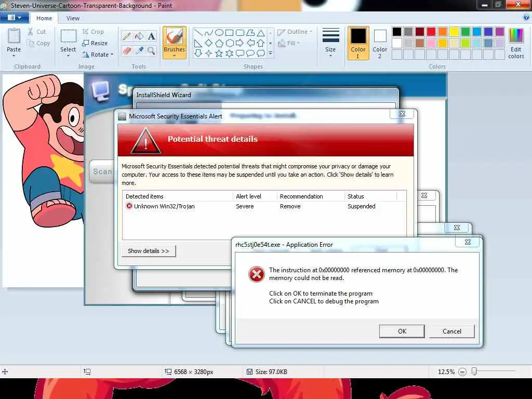532x399 pixels.
Task: Pick the purple color swatch
Action: click(500, 32)
